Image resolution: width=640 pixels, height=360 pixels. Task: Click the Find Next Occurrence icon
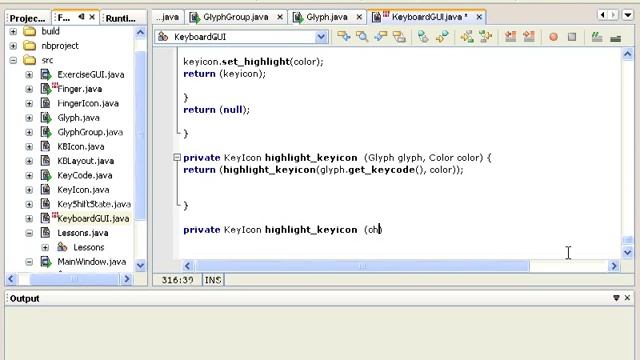(x=399, y=37)
